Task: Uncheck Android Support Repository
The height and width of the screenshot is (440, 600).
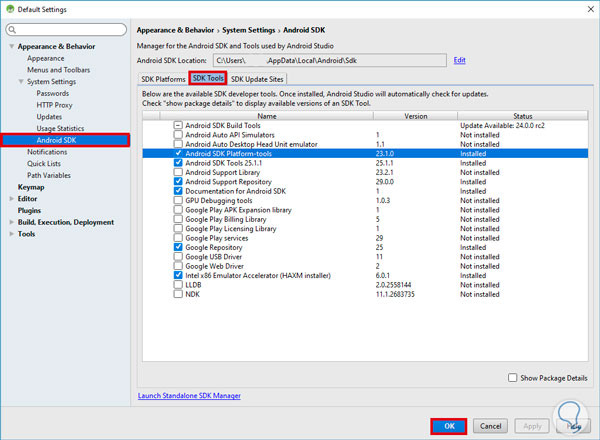Action: click(178, 181)
